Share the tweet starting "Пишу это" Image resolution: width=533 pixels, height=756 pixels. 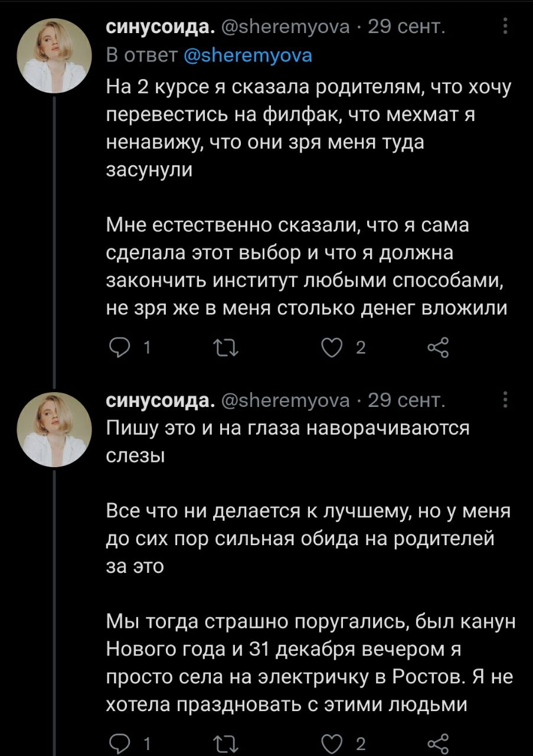pos(437,742)
